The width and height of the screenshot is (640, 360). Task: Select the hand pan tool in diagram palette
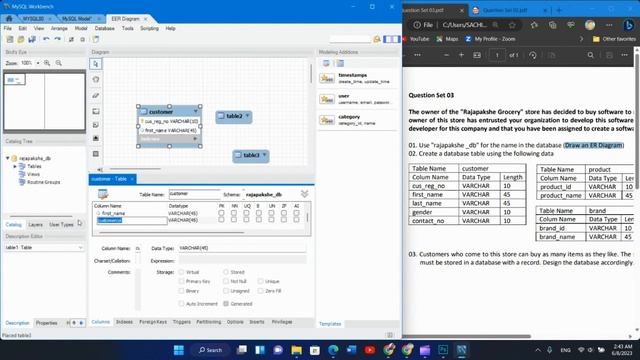[x=96, y=80]
